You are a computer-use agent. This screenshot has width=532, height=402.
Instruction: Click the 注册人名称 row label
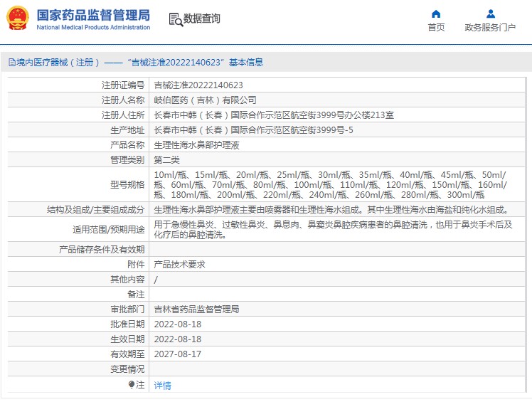123,100
